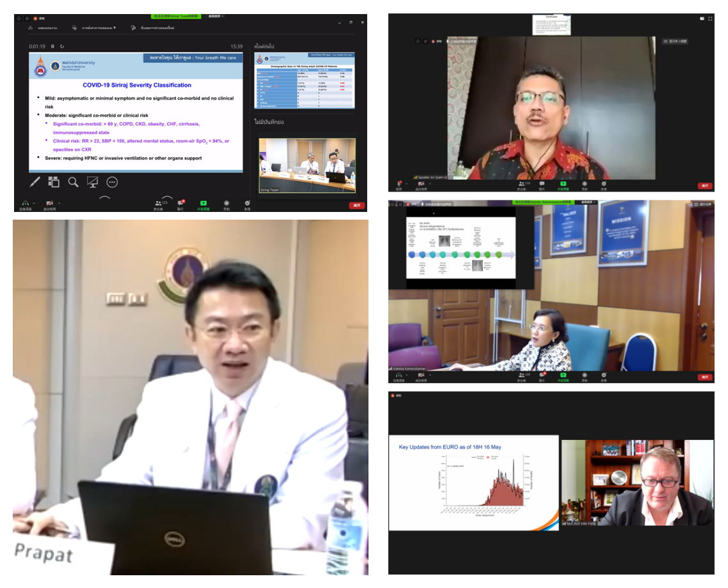Click the recording indicator in the EURO updates window

(397, 395)
